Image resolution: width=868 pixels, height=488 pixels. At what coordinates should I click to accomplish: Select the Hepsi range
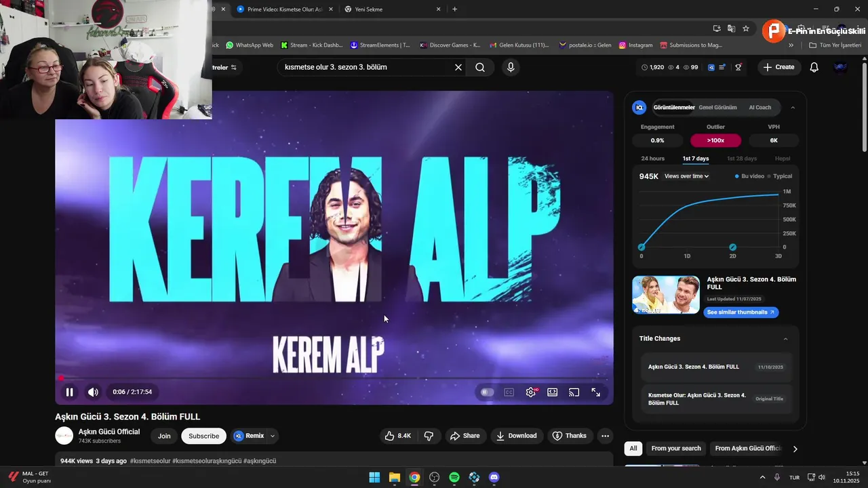pos(783,159)
